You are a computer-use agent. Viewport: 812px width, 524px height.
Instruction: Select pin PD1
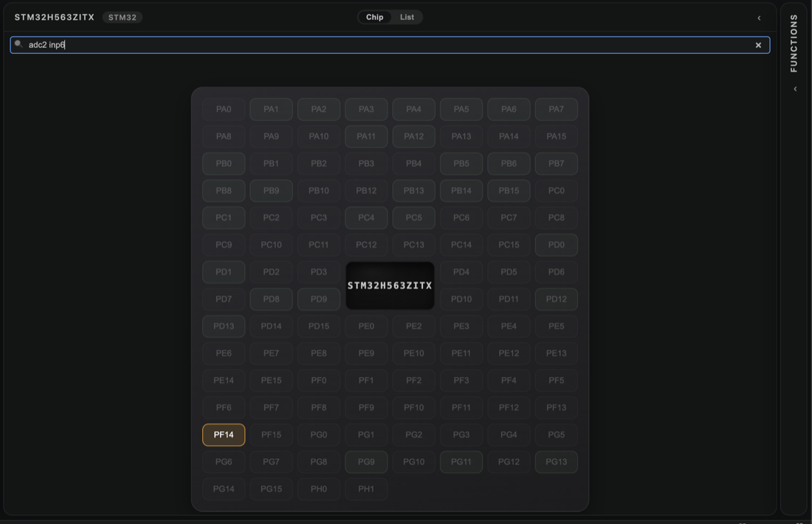[224, 272]
